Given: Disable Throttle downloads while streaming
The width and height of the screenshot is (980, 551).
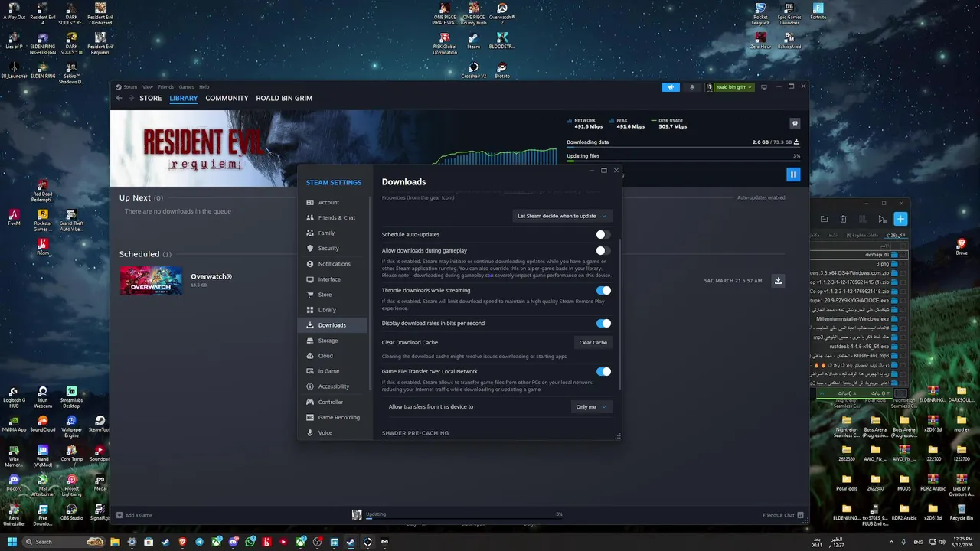Looking at the screenshot, I should point(603,290).
